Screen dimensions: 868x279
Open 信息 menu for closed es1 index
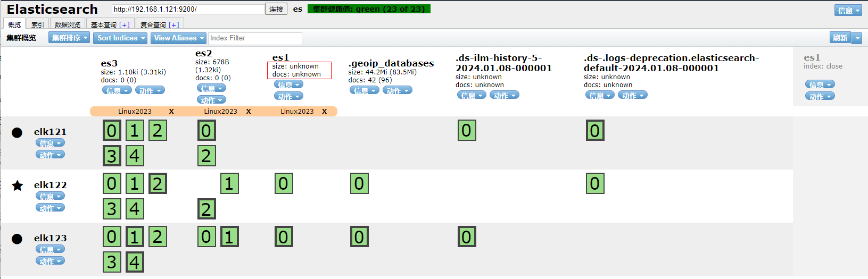(820, 84)
